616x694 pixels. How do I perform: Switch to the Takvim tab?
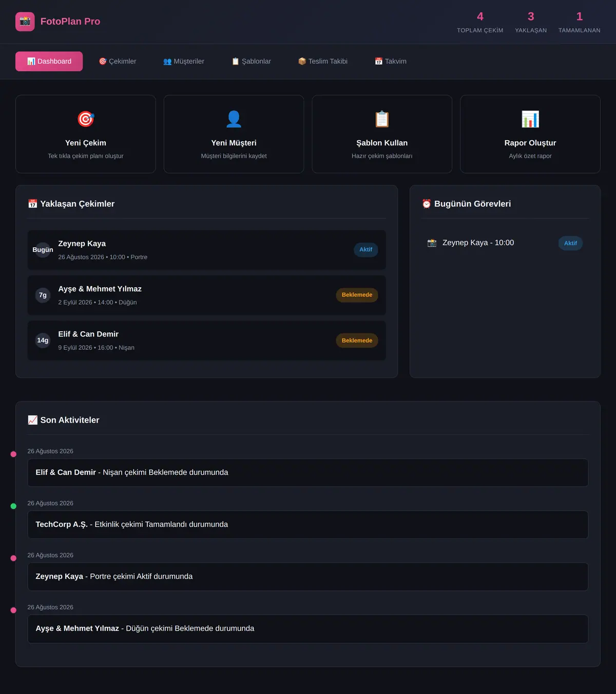point(391,61)
